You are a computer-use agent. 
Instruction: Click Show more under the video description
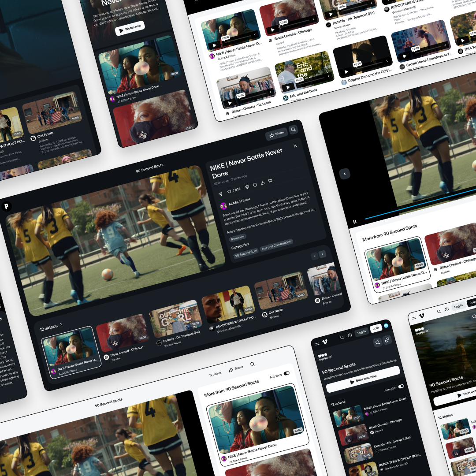coord(238,238)
